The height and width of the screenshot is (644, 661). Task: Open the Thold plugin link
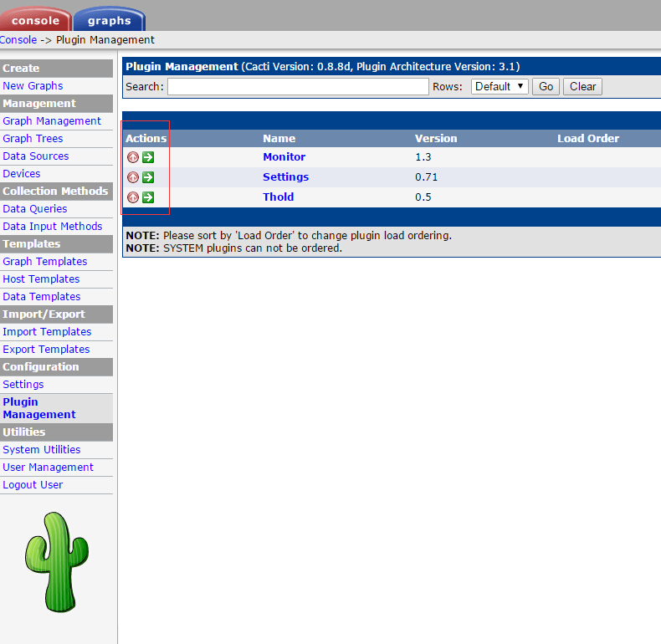(279, 197)
